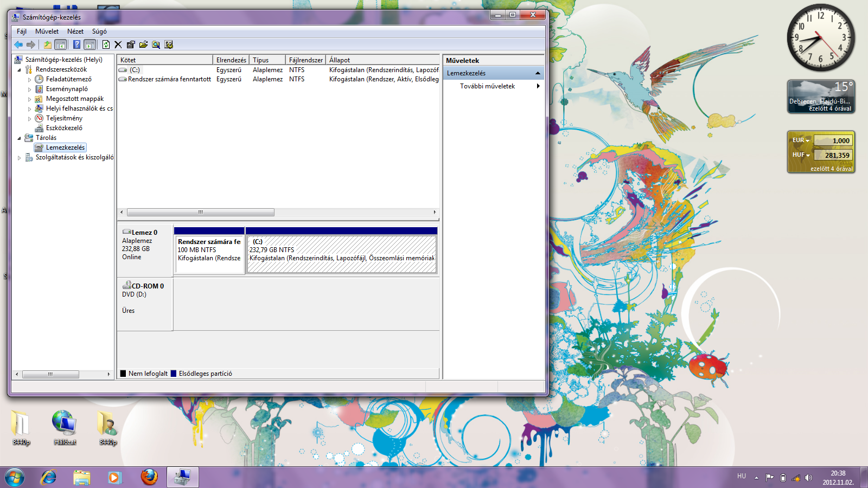
Task: Select Számítógép-kezelés (Helyi) root node
Action: 63,60
